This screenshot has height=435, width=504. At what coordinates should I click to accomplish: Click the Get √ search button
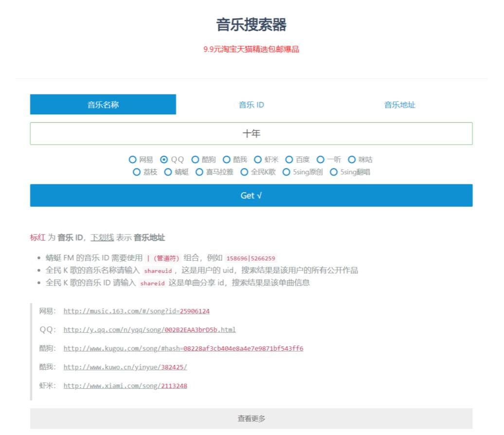point(251,196)
